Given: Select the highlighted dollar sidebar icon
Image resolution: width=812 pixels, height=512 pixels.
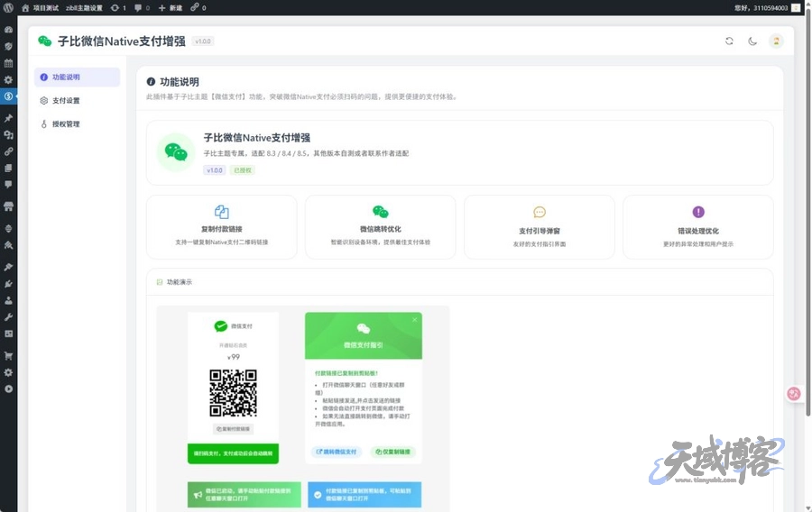Looking at the screenshot, I should (x=8, y=96).
